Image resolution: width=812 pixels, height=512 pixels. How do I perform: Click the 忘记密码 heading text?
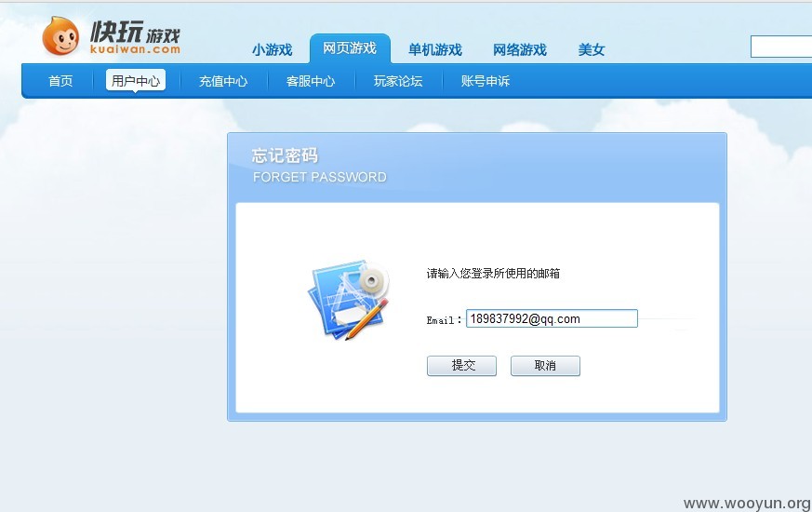click(x=285, y=155)
